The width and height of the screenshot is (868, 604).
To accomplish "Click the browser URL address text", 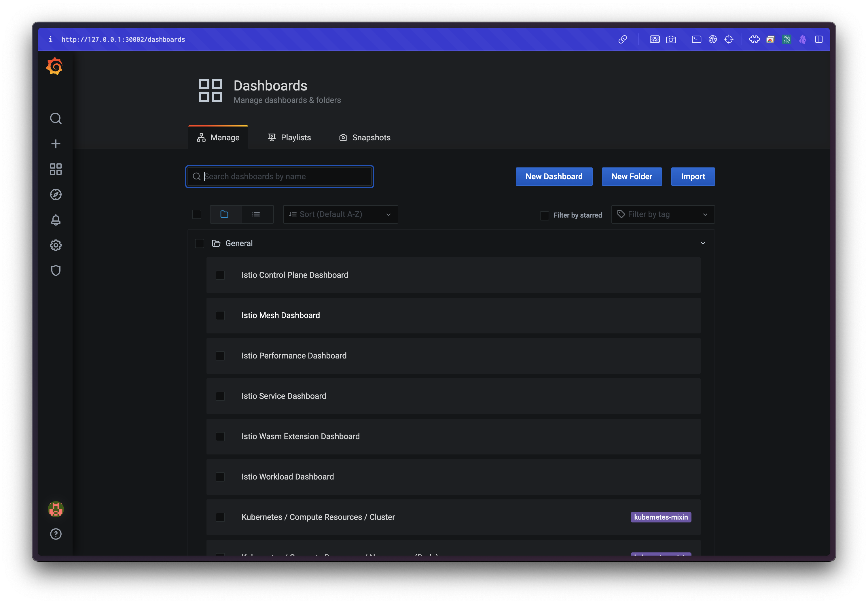I will point(123,39).
